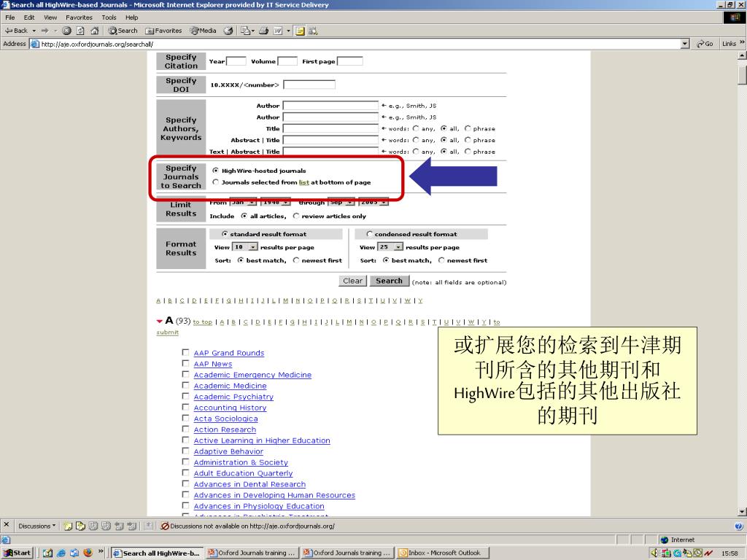Toggle the Discuss toolbar icon

[300, 31]
